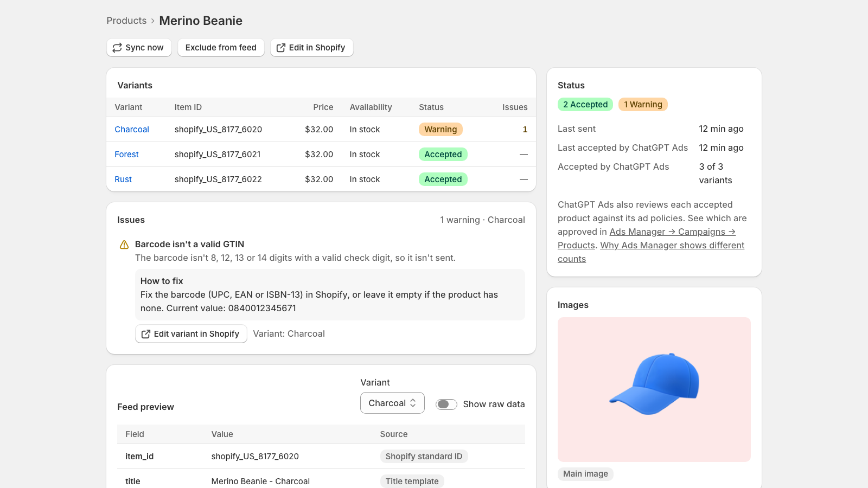Click the Main image label

click(585, 474)
